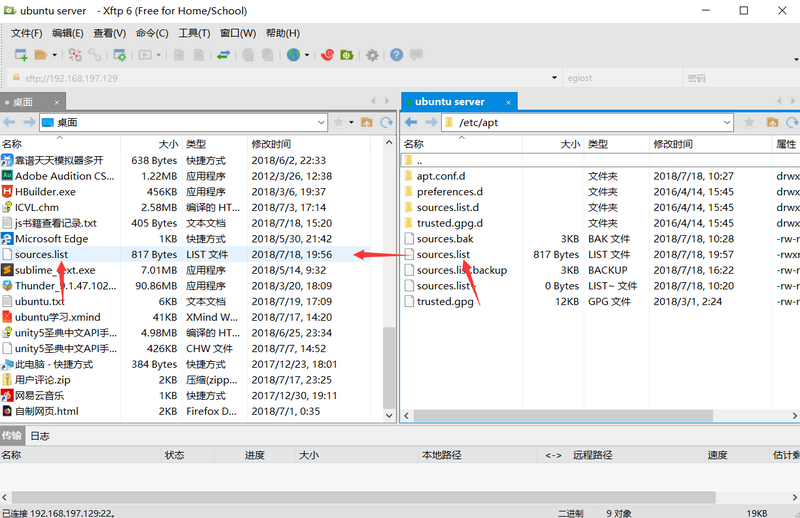
Task: Click the 密码 password field
Action: coord(741,78)
